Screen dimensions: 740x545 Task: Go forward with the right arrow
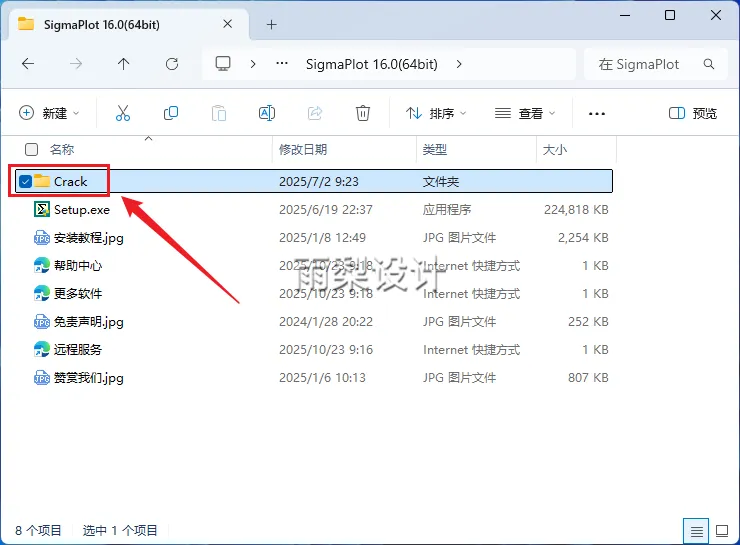click(76, 64)
